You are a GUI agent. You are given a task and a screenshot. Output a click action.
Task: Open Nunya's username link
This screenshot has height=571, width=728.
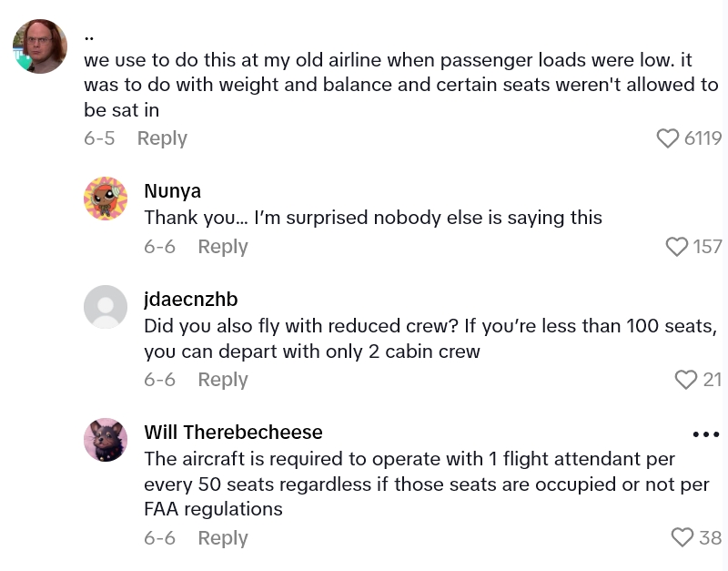click(x=173, y=191)
